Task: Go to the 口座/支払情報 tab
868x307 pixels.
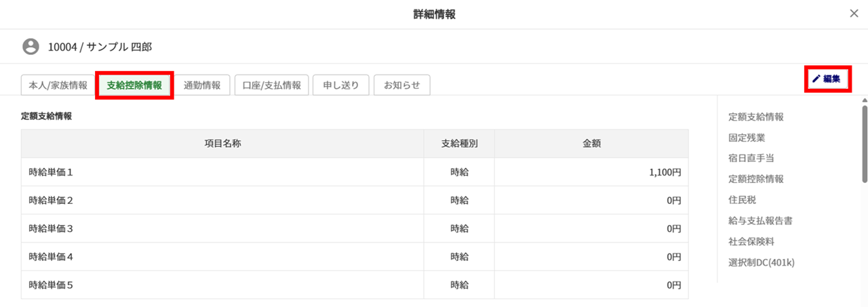Action: 271,85
